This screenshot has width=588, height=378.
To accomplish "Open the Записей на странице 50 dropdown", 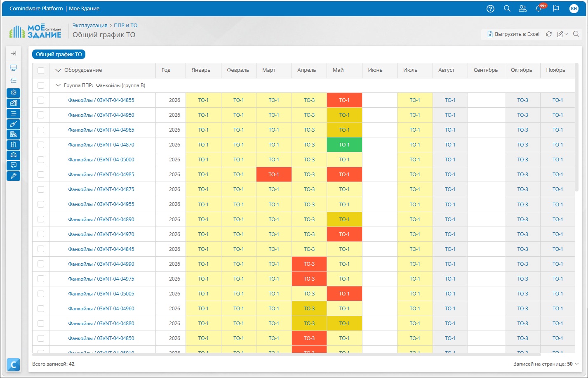I will point(546,364).
